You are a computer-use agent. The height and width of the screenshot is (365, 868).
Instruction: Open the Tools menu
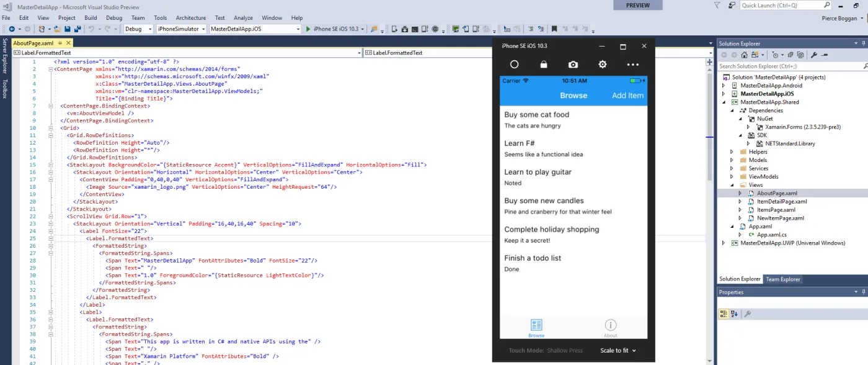160,18
